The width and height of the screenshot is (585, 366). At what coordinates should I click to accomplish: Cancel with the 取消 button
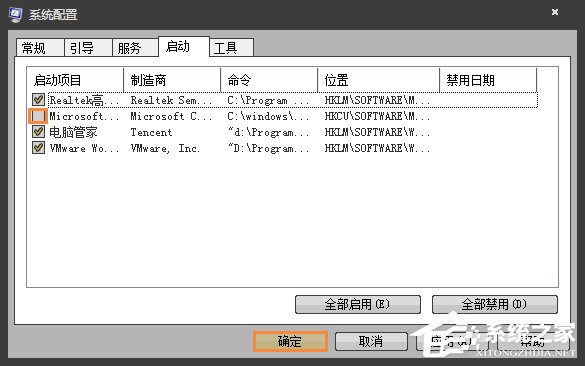371,341
